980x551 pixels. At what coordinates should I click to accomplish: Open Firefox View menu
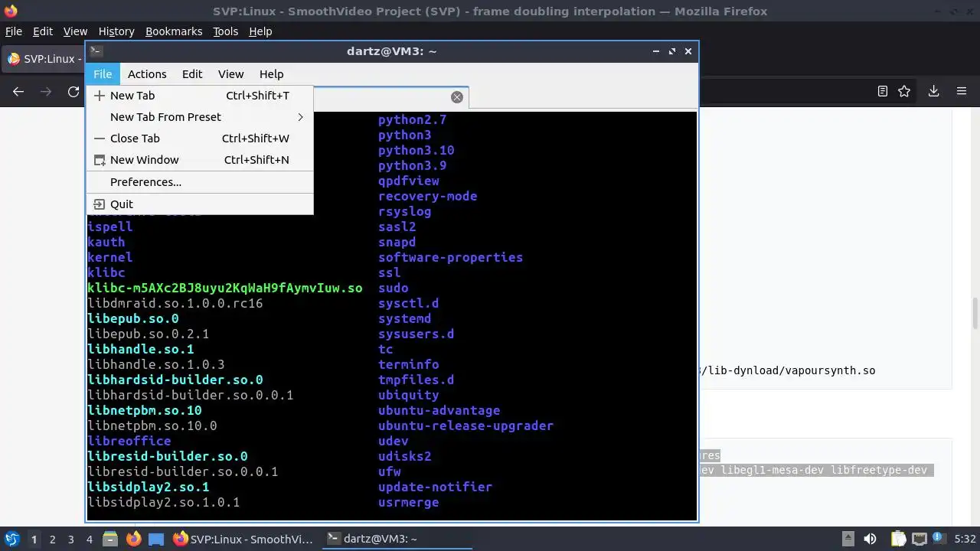click(x=75, y=31)
